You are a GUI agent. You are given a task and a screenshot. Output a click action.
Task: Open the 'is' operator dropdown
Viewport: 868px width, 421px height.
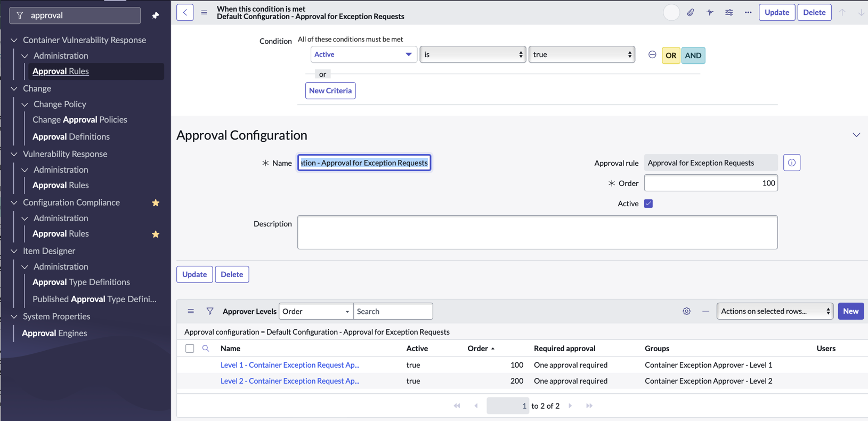tap(473, 54)
